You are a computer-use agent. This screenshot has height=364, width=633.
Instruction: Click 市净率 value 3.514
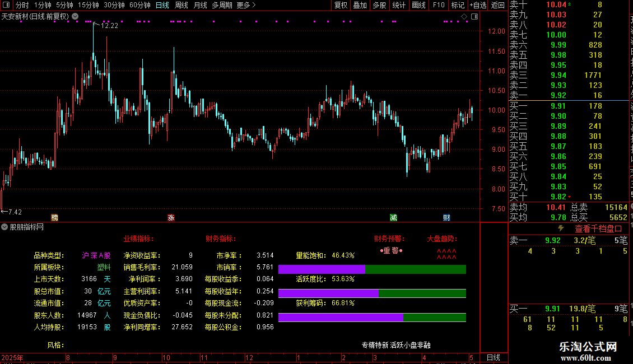(x=265, y=255)
